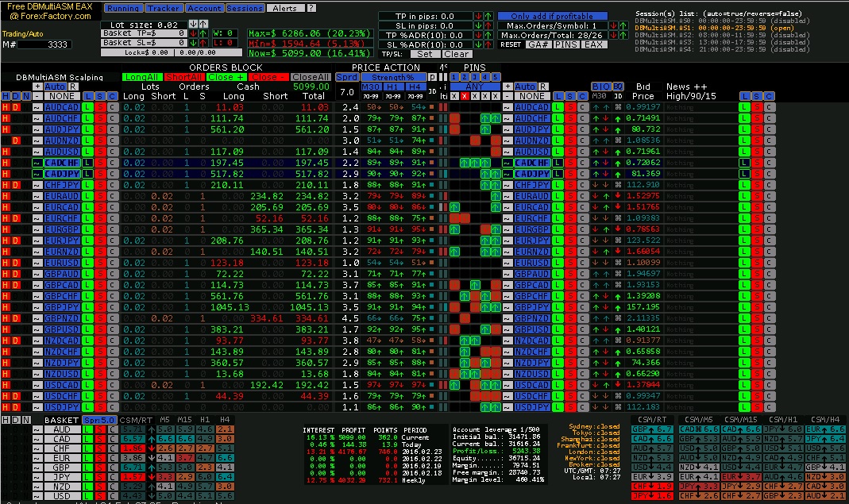Click the BIO header button
The height and width of the screenshot is (504, 849).
click(x=601, y=87)
